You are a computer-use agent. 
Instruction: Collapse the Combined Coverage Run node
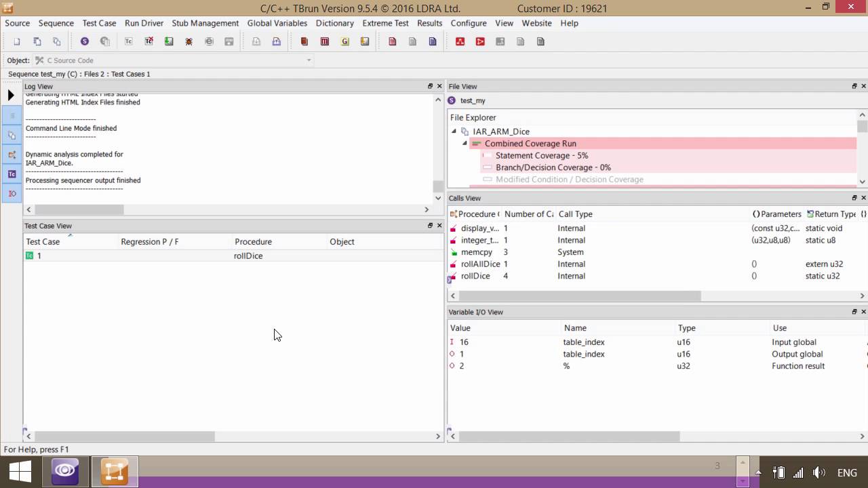(x=465, y=144)
